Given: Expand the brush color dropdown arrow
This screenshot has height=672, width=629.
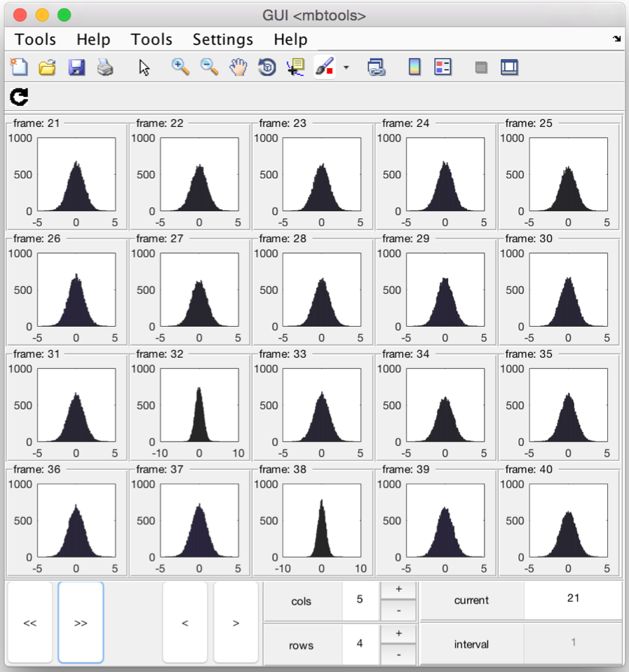Looking at the screenshot, I should [346, 67].
